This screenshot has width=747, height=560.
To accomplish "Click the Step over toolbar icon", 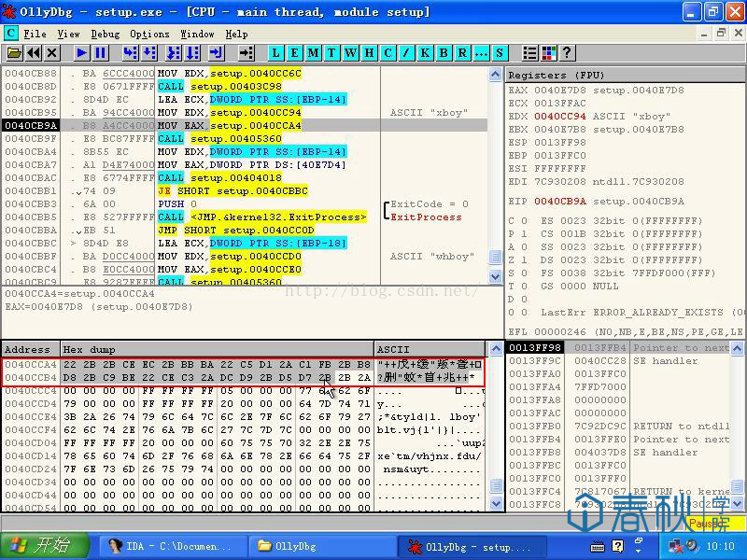I will coord(148,53).
